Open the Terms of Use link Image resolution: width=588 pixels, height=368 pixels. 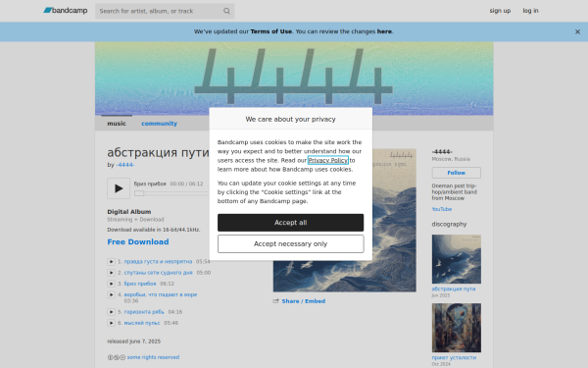[x=270, y=31]
